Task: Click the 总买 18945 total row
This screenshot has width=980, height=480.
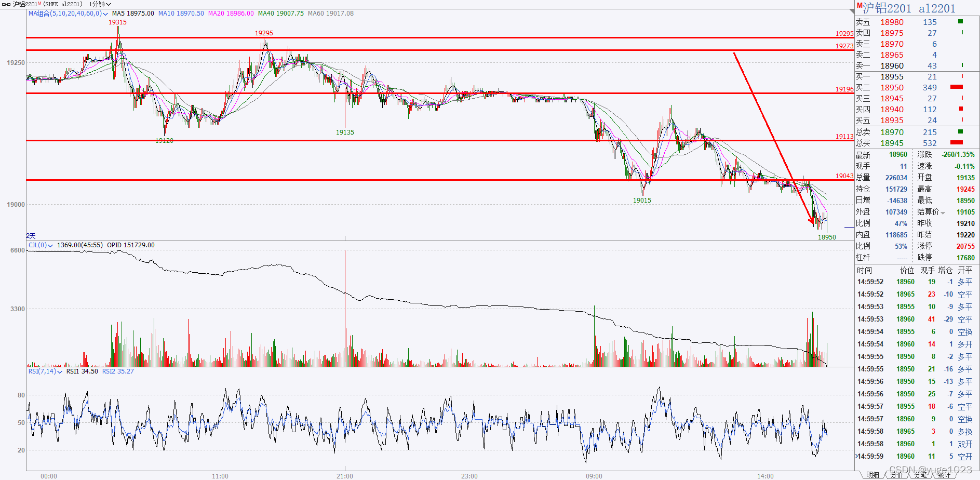Action: click(917, 143)
